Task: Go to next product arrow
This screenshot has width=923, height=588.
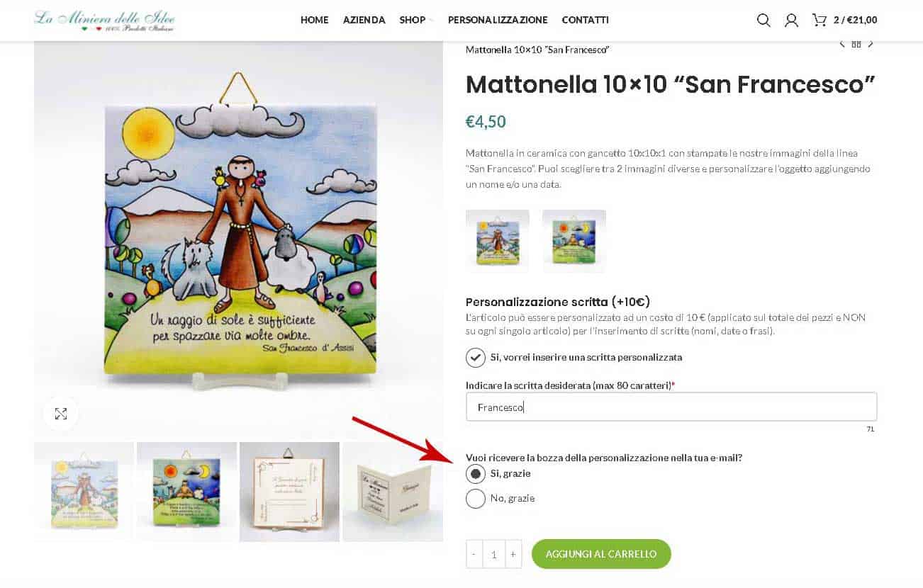Action: (x=871, y=44)
